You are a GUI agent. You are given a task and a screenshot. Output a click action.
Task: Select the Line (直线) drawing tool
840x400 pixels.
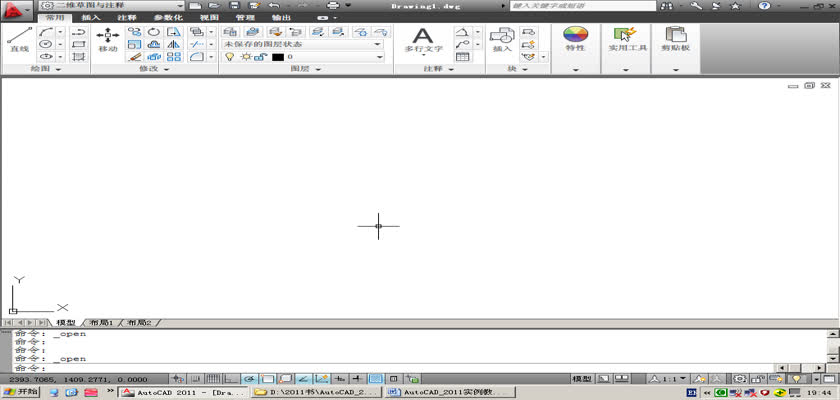19,40
